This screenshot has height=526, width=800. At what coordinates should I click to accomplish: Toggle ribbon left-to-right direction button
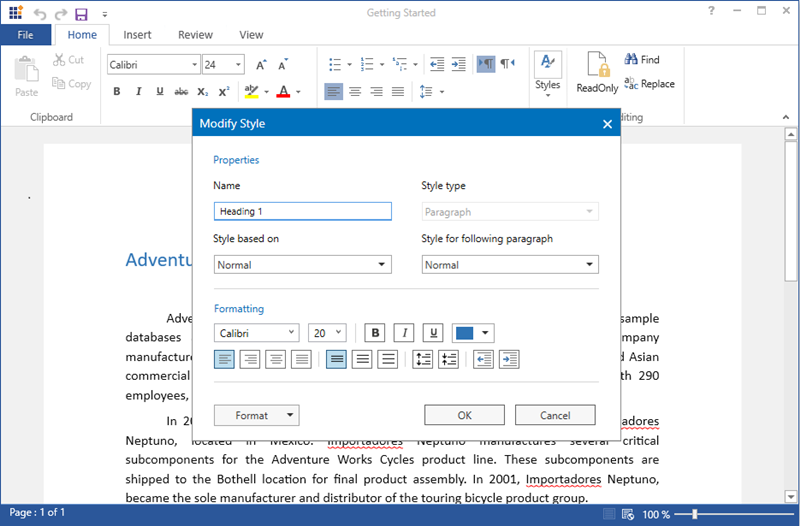pyautogui.click(x=486, y=64)
